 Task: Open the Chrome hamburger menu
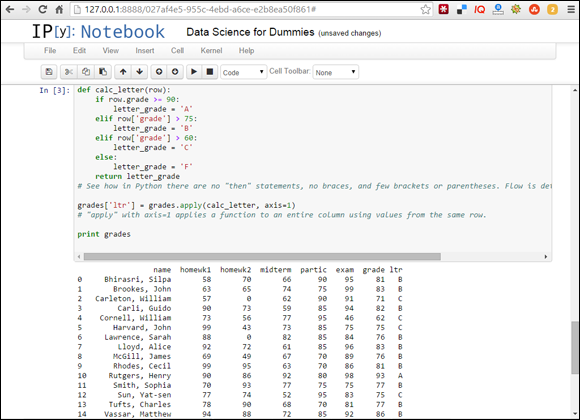click(x=571, y=10)
